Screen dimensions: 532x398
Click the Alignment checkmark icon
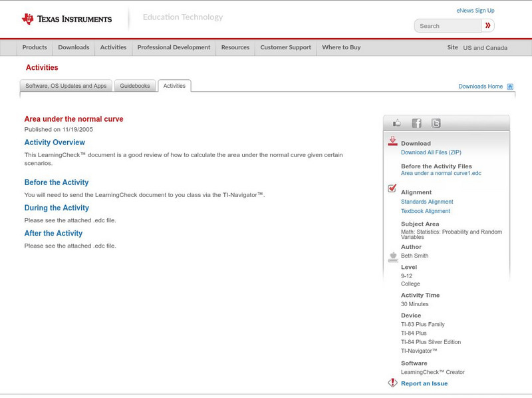392,189
